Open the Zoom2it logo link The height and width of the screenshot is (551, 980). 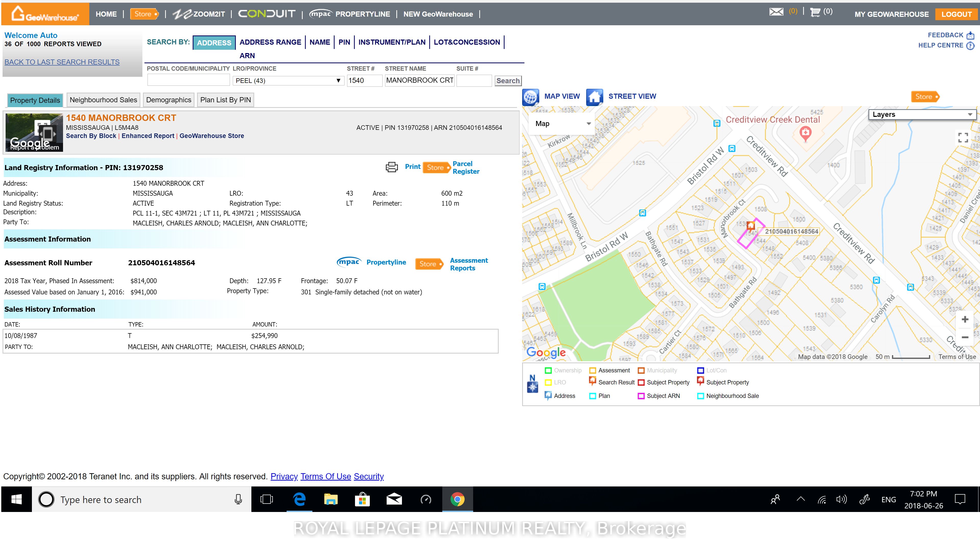point(199,14)
